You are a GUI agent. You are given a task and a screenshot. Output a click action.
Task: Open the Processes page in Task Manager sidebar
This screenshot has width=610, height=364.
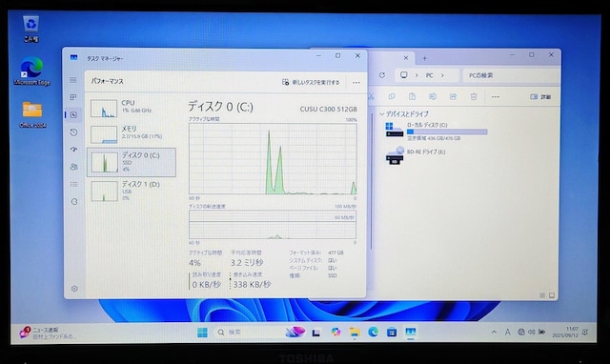(x=73, y=97)
